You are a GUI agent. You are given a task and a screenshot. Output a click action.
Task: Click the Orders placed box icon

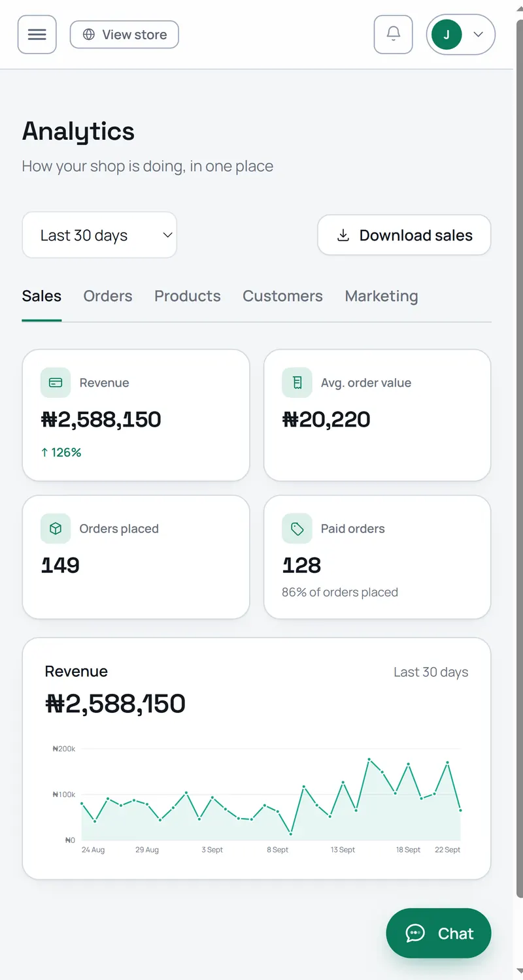pyautogui.click(x=56, y=529)
